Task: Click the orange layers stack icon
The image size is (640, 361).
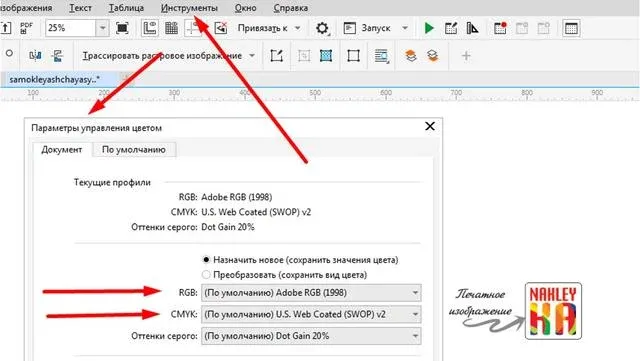Action: click(x=411, y=56)
